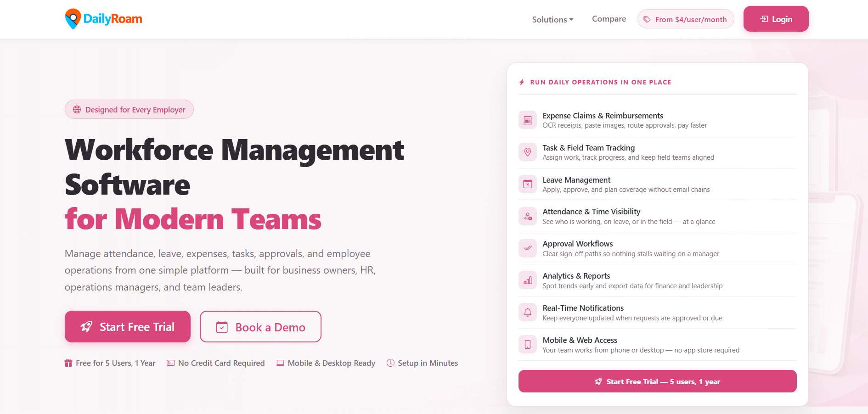This screenshot has height=414, width=868.
Task: Click the Workforce Management Software headline
Action: point(235,167)
